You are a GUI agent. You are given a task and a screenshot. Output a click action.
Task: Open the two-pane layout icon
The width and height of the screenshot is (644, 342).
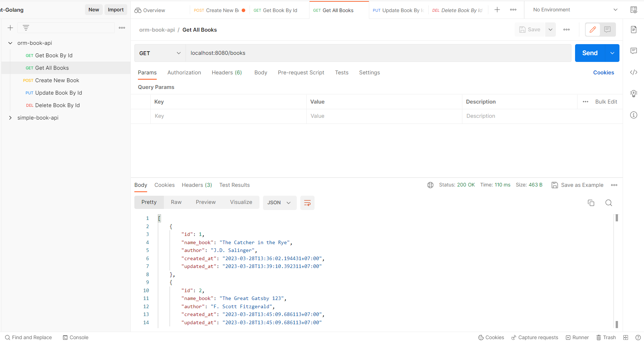[x=626, y=337]
